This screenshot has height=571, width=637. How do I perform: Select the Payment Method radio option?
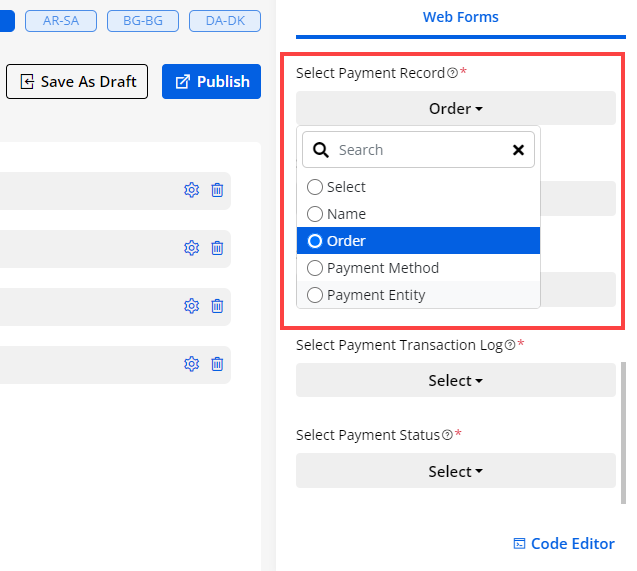315,268
